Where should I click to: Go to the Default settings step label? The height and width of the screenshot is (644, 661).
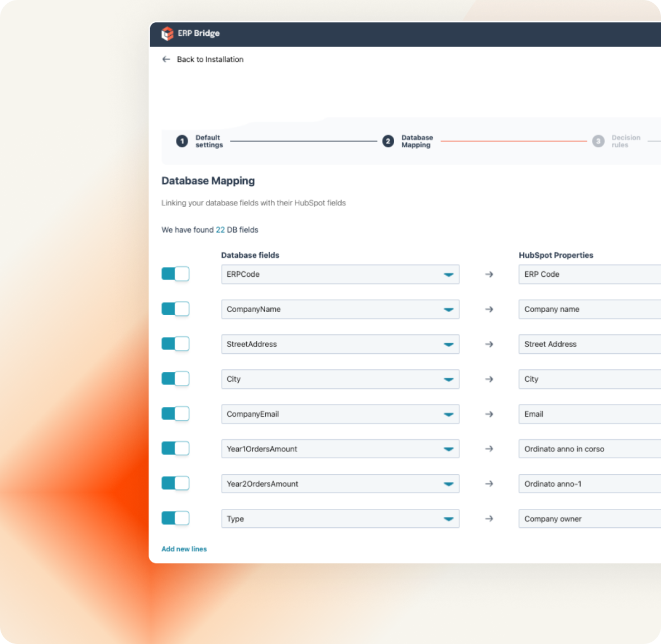209,141
